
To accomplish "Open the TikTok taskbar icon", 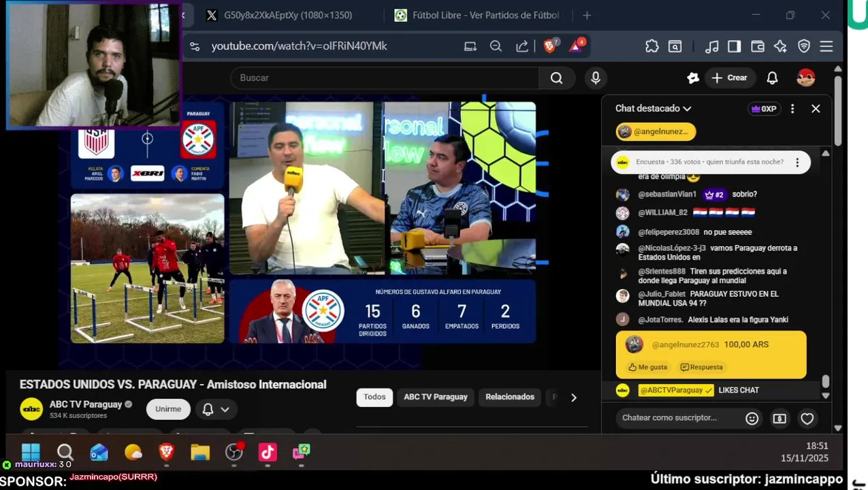I will click(x=268, y=452).
